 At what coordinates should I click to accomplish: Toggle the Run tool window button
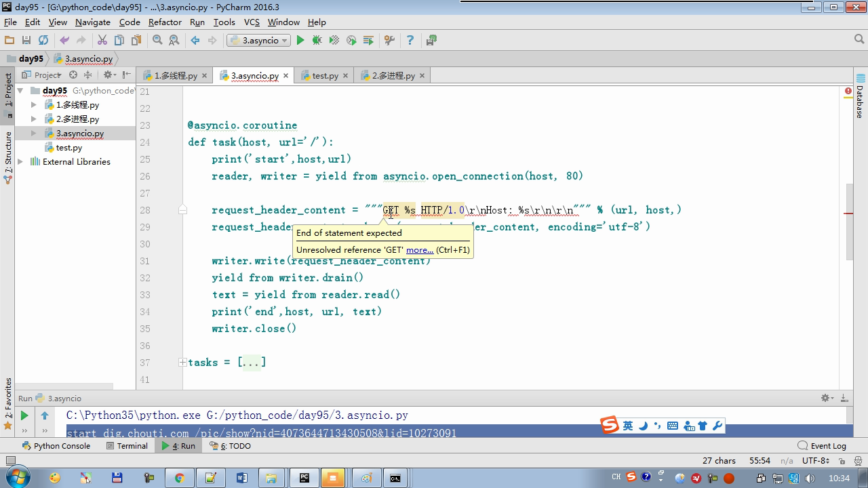point(178,446)
